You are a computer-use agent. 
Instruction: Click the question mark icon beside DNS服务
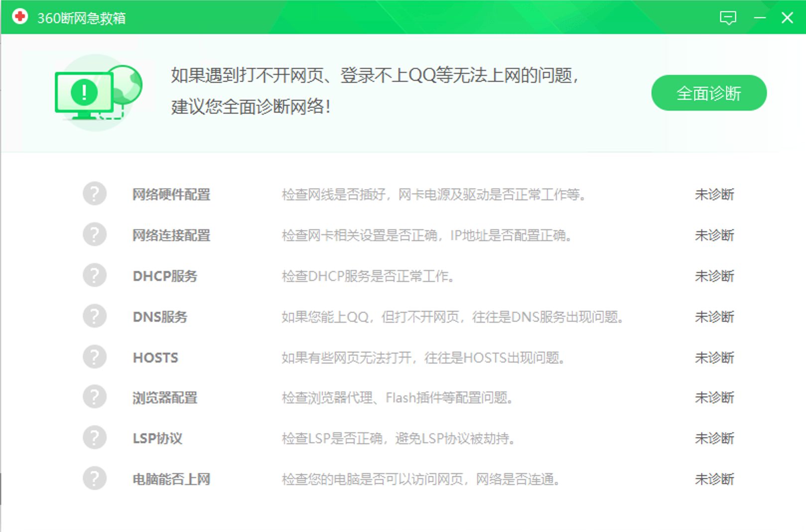coord(95,316)
